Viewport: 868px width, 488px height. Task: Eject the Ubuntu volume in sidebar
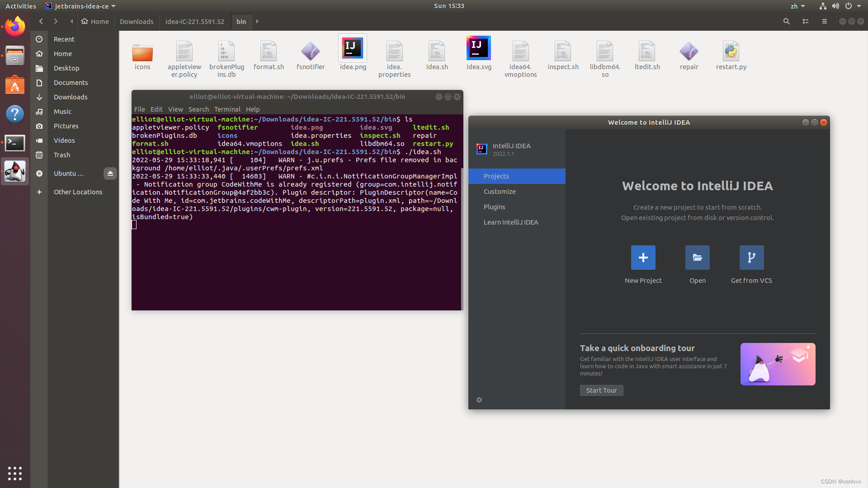coord(110,174)
